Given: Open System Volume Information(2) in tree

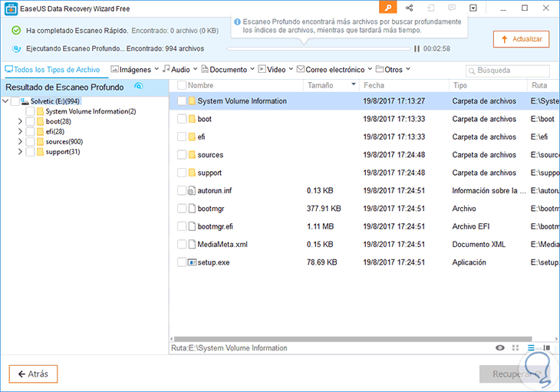Looking at the screenshot, I should [91, 111].
